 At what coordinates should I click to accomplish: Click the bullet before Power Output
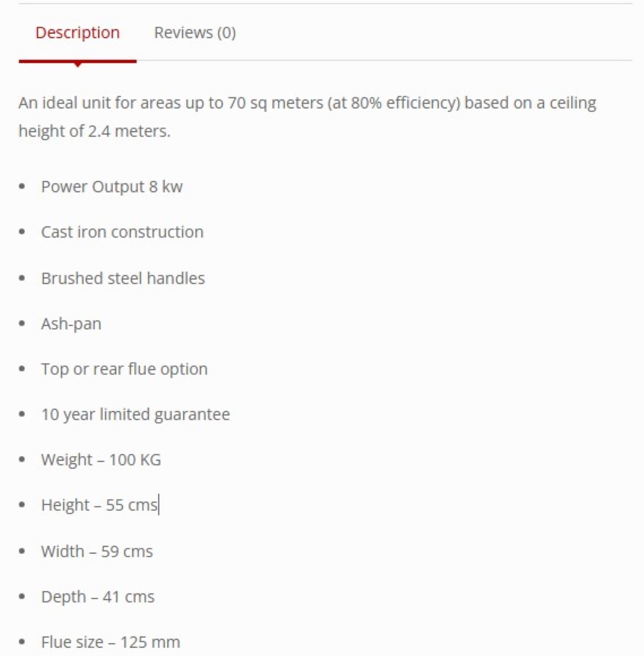22,186
